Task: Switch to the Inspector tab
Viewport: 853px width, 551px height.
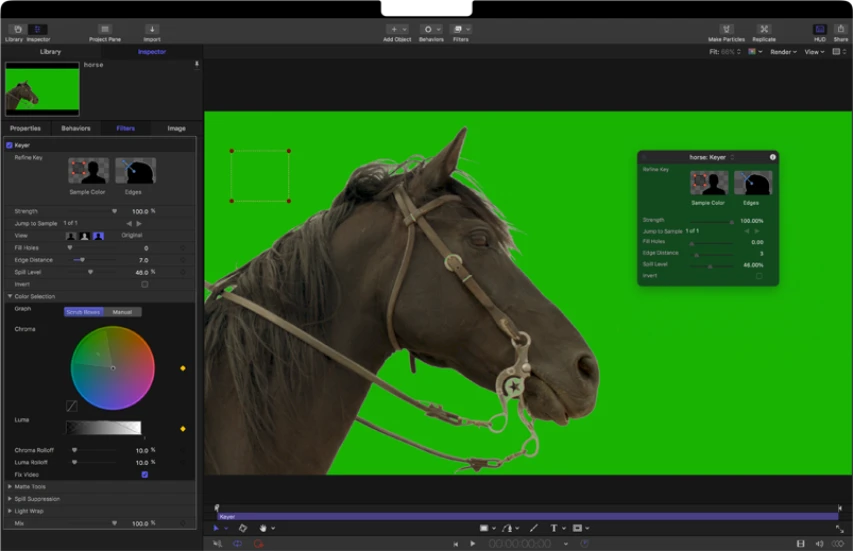Action: (x=152, y=52)
